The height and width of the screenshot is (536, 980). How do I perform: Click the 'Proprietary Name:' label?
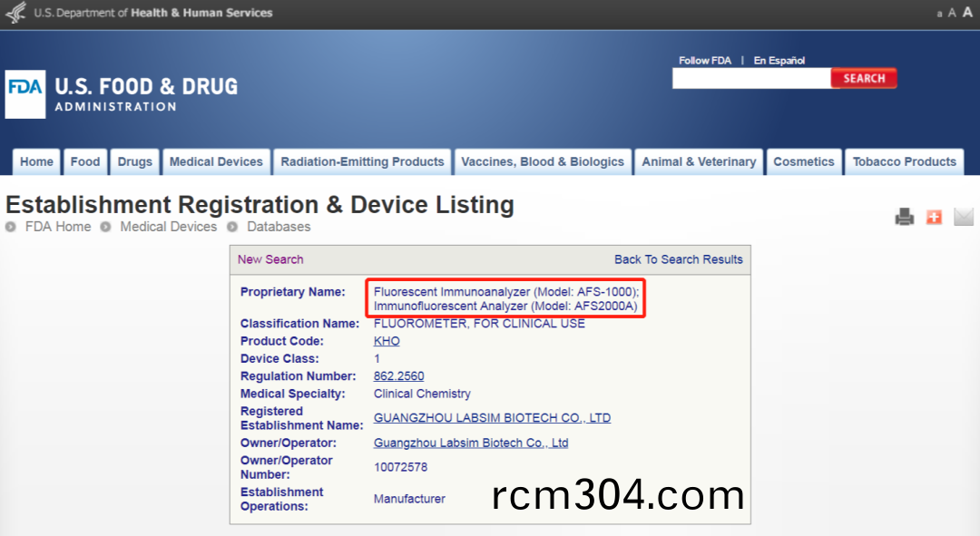click(292, 292)
